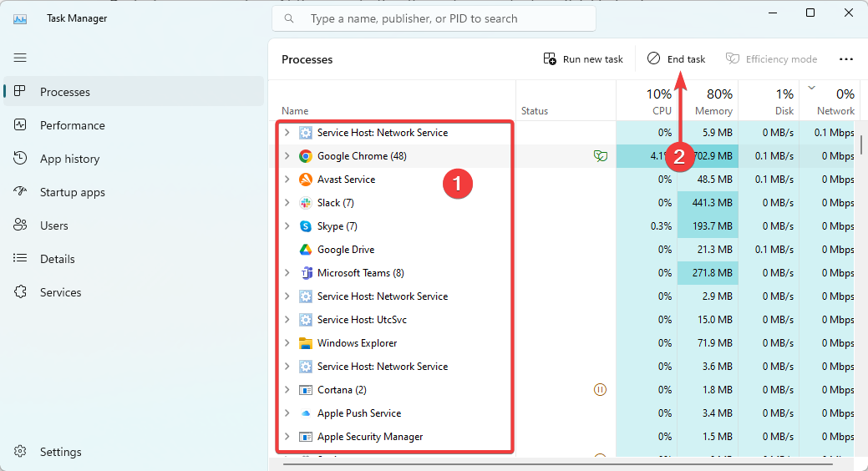This screenshot has width=868, height=471.
Task: Expand the Apple Security Manager process
Action: click(x=287, y=437)
